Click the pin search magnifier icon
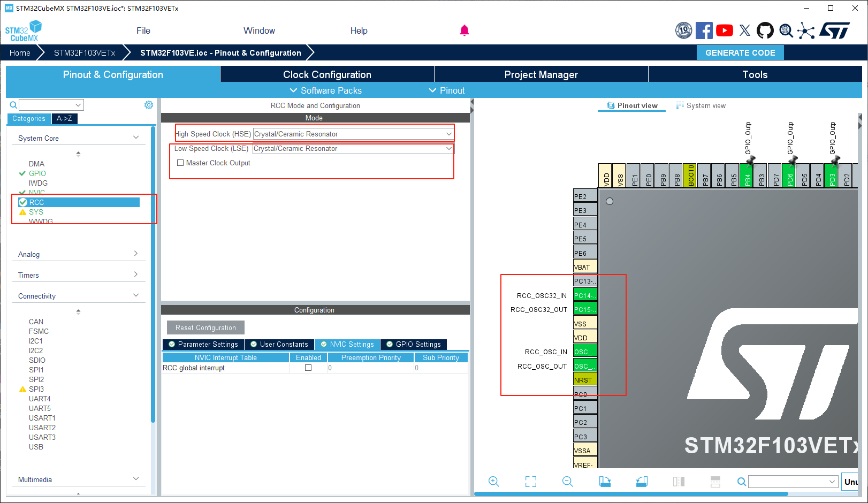 click(x=741, y=482)
